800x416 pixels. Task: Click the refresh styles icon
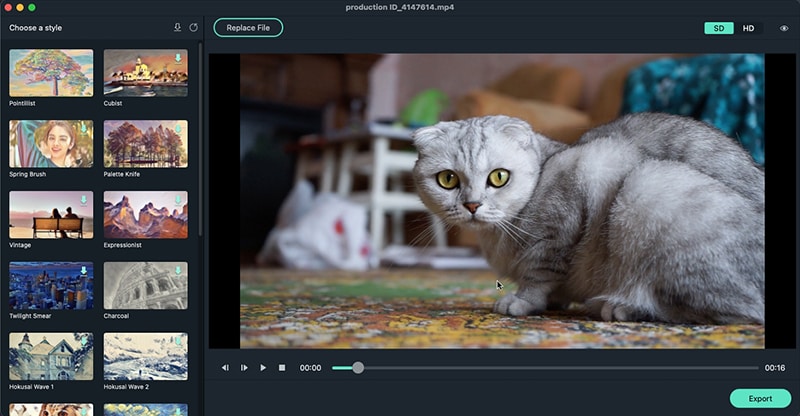tap(193, 28)
